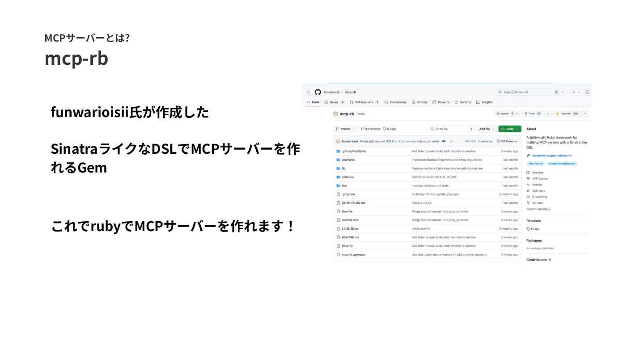Focus the 'Go to file' search box
Screen dimensions: 644x362
(x=451, y=129)
